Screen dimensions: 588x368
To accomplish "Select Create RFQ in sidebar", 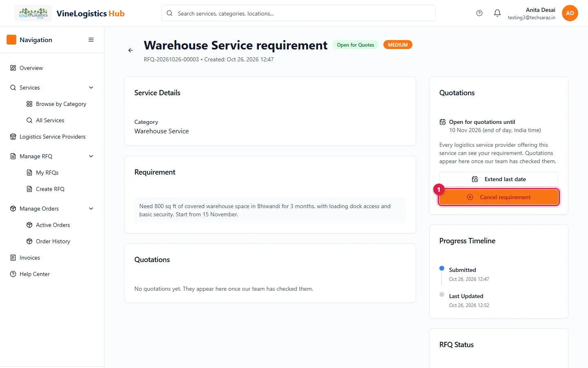I will click(x=60, y=189).
